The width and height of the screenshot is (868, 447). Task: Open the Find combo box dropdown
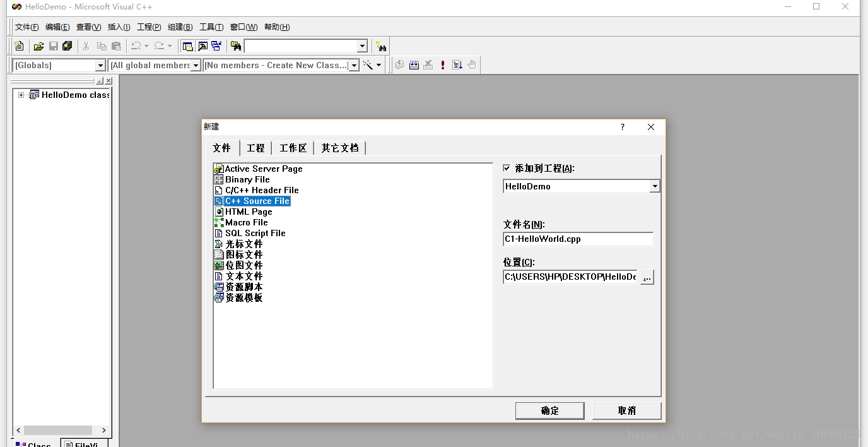362,46
